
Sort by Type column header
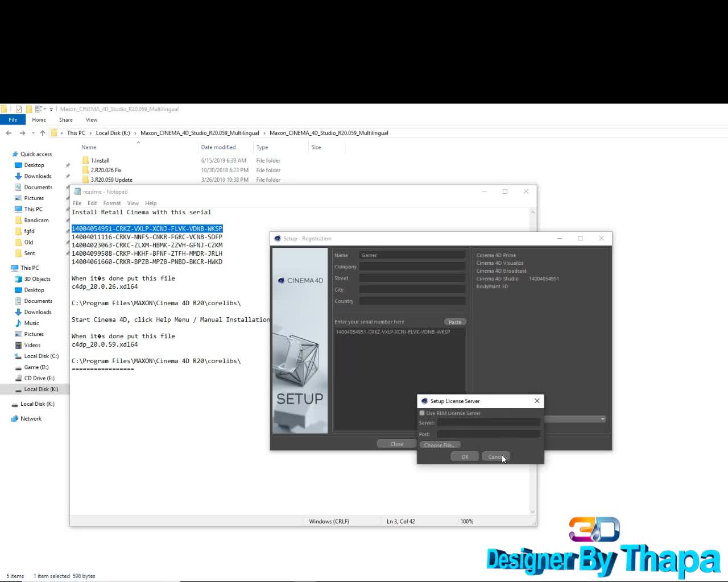pyautogui.click(x=262, y=147)
